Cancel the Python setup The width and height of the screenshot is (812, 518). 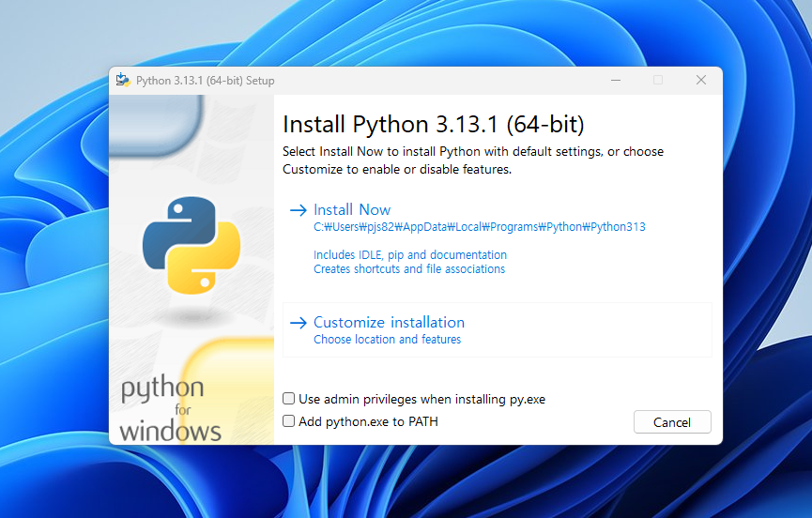pyautogui.click(x=672, y=422)
